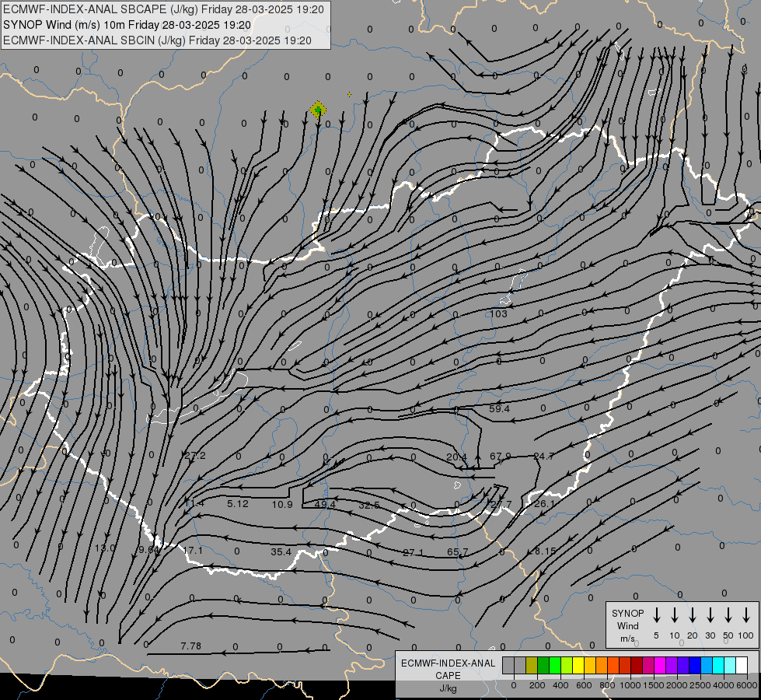Click the ECMWF-INDEX-ANAL SBCAPE title line
Screen dimensions: 761x700
(163, 9)
